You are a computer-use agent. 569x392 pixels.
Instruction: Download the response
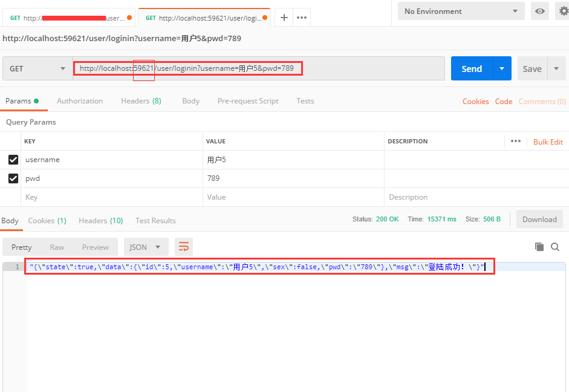pyautogui.click(x=539, y=219)
